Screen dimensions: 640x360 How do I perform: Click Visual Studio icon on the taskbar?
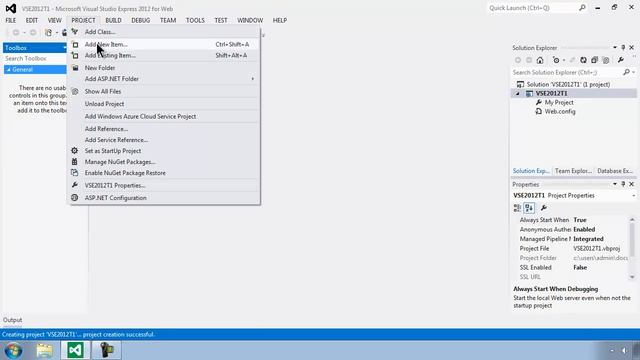pyautogui.click(x=76, y=350)
